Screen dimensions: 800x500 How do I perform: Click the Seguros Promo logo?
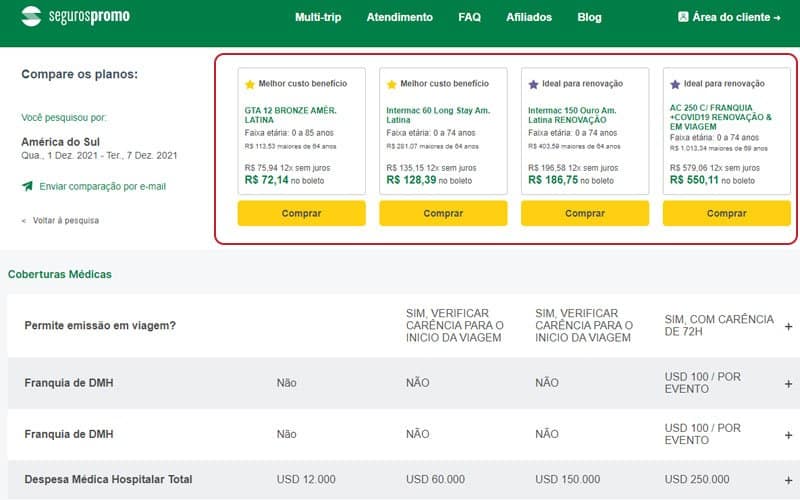tap(76, 16)
